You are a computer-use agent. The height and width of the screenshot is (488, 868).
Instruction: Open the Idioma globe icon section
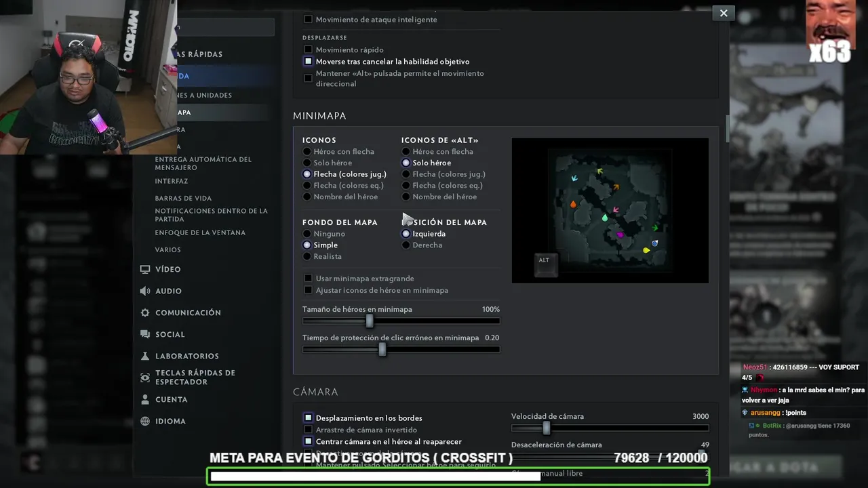coord(144,421)
